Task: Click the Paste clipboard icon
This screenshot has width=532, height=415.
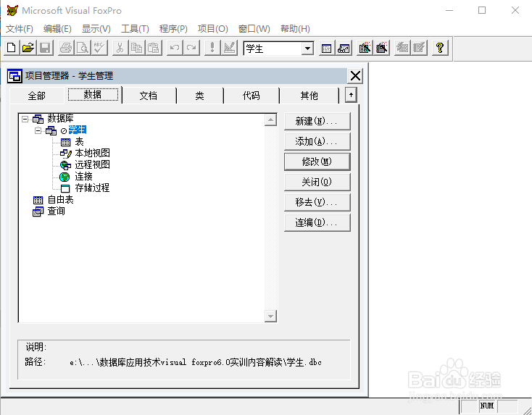Action: [x=154, y=48]
